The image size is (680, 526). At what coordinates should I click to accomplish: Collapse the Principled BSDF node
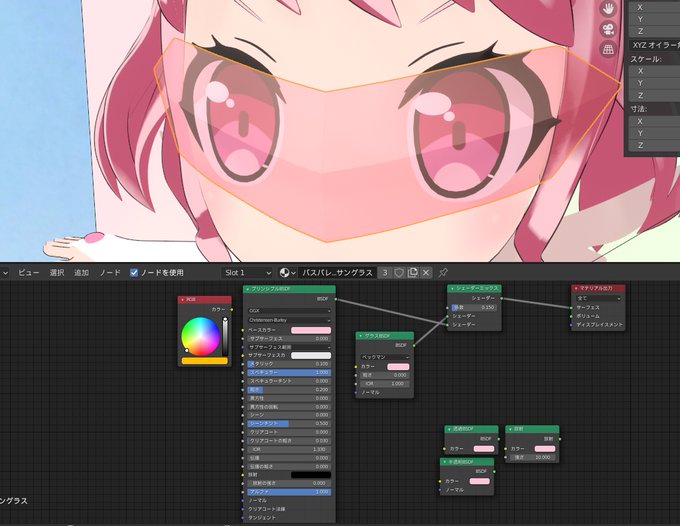[248, 289]
